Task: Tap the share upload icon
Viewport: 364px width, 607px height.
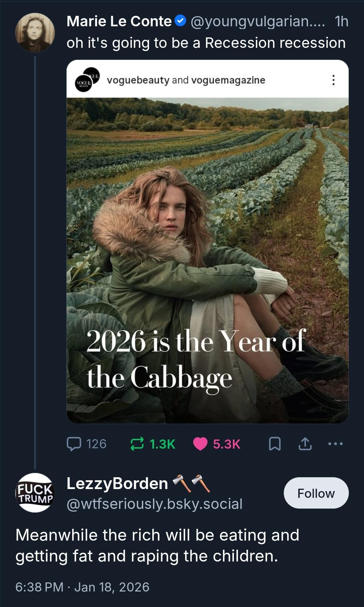Action: tap(305, 444)
